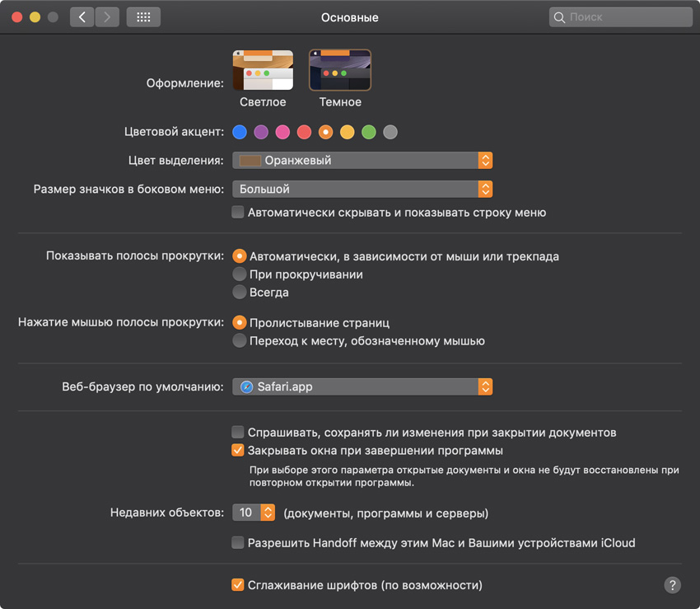Image resolution: width=700 pixels, height=609 pixels.
Task: Open help with the question mark button
Action: tap(672, 585)
